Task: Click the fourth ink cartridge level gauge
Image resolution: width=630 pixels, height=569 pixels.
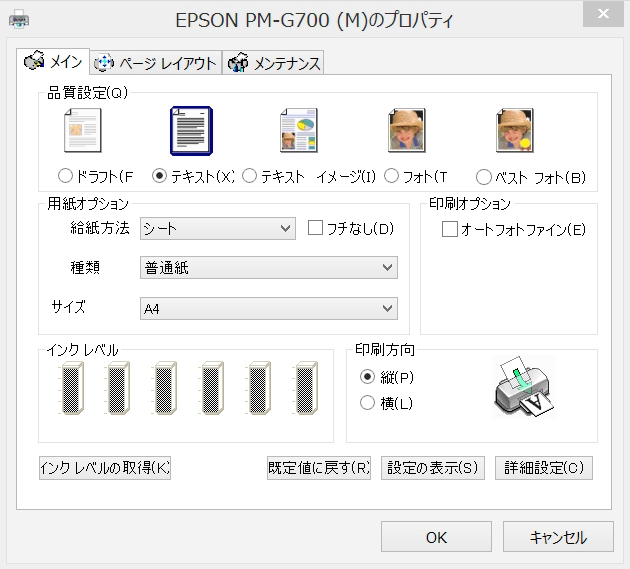Action: pos(212,388)
